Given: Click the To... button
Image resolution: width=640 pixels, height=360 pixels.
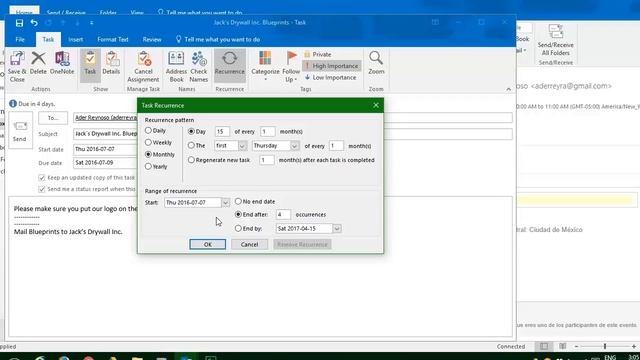Looking at the screenshot, I should point(53,118).
